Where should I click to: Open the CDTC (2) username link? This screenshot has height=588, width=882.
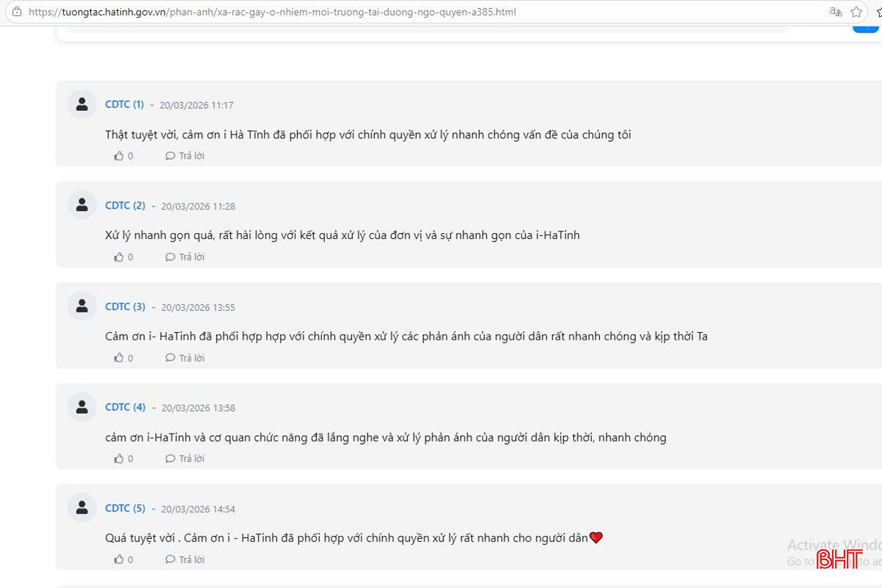pyautogui.click(x=125, y=205)
